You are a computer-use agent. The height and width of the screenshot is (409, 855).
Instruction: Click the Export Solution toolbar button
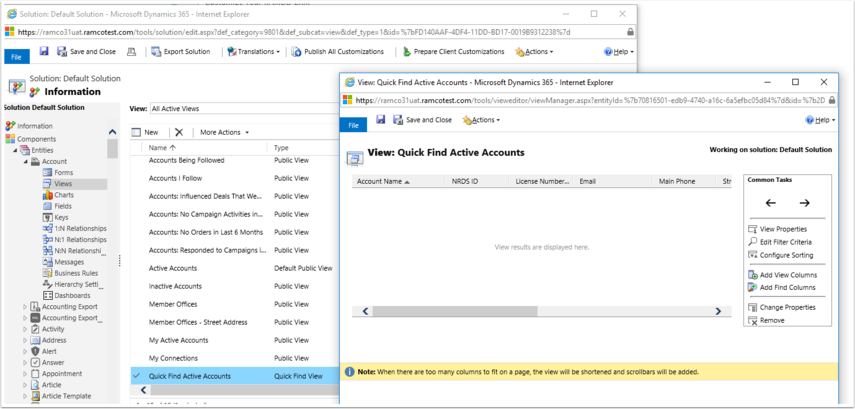point(180,51)
